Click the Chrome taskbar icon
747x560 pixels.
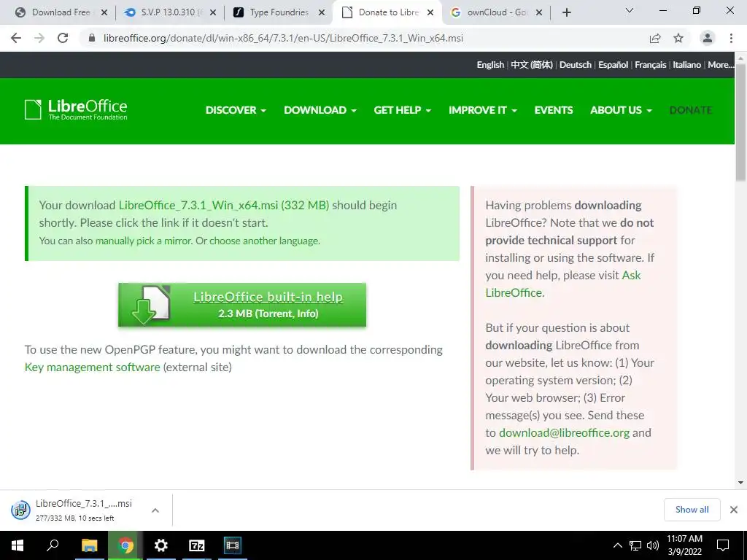[x=125, y=545]
